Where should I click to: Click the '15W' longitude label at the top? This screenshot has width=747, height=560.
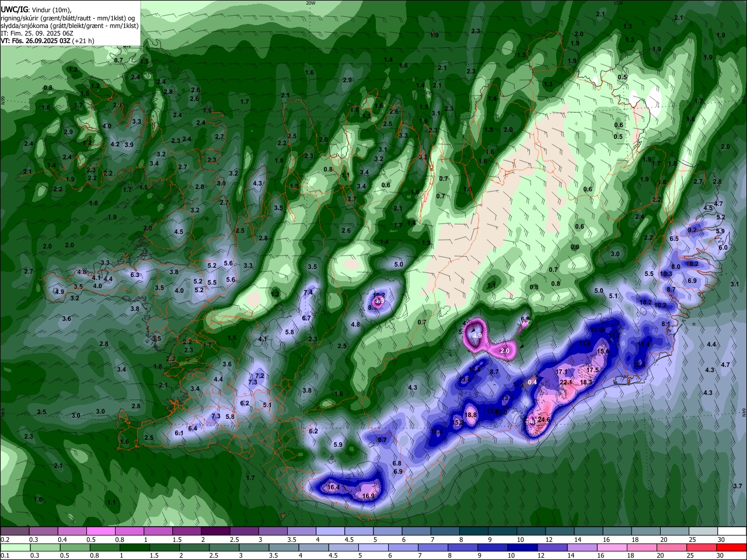pyautogui.click(x=618, y=3)
